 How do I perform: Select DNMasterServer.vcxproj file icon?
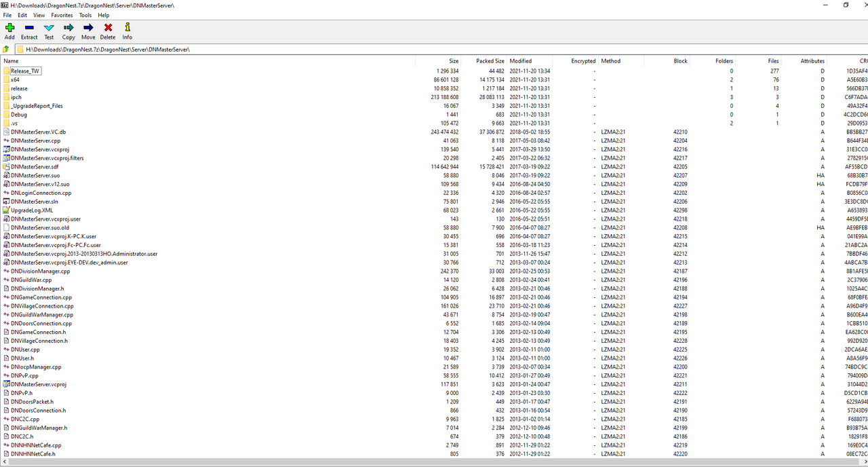point(6,149)
